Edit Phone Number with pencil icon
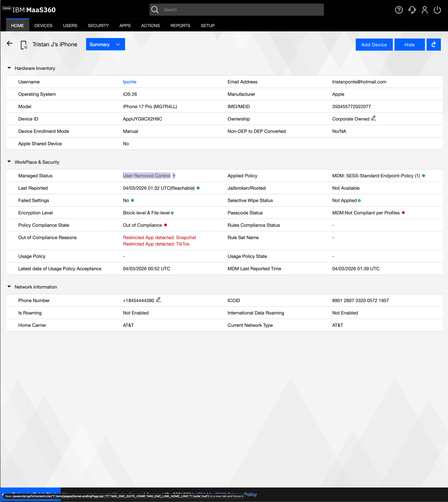Screen dimensions: 448x502 click(x=159, y=300)
